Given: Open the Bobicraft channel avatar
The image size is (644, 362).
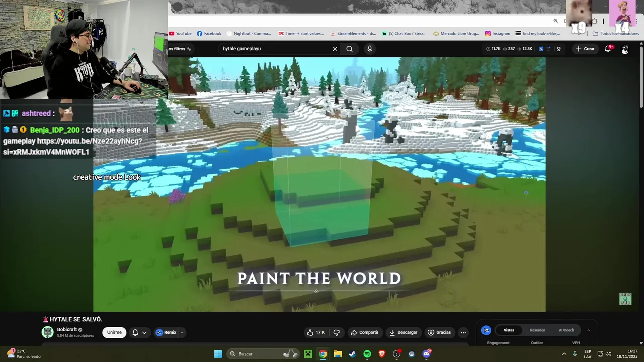Looking at the screenshot, I should (x=47, y=332).
